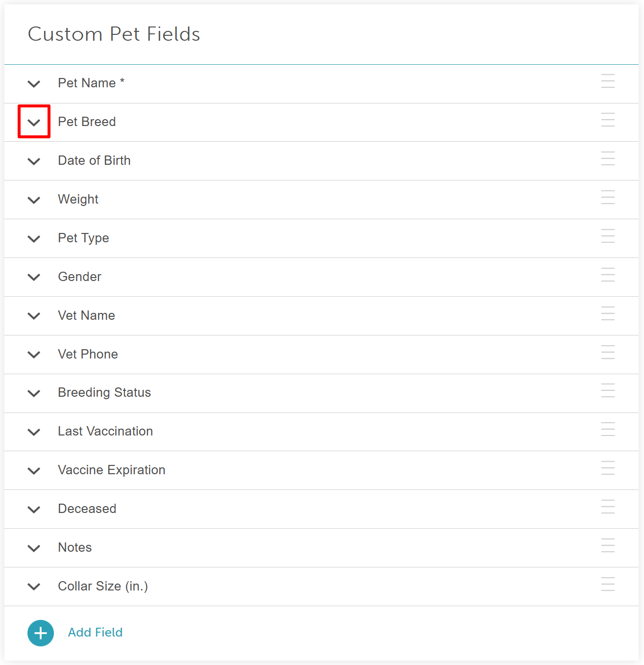Viewport: 644px width, 665px height.
Task: Expand the Pet Breed field chevron
Action: pos(34,122)
